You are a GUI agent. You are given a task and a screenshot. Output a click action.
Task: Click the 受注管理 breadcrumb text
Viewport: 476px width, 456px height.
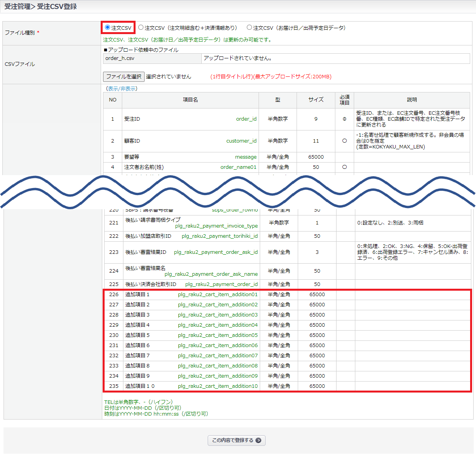(x=17, y=7)
